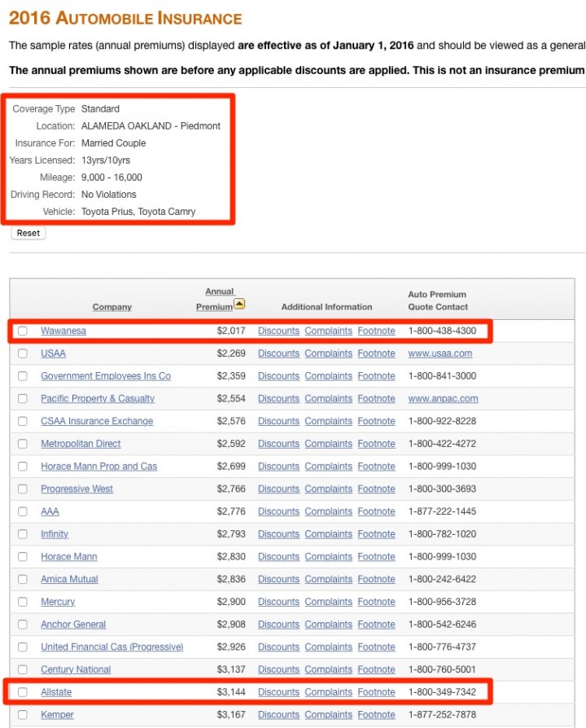Open Complaints for Pacific Property & Casualty
The height and width of the screenshot is (728, 586).
[328, 399]
